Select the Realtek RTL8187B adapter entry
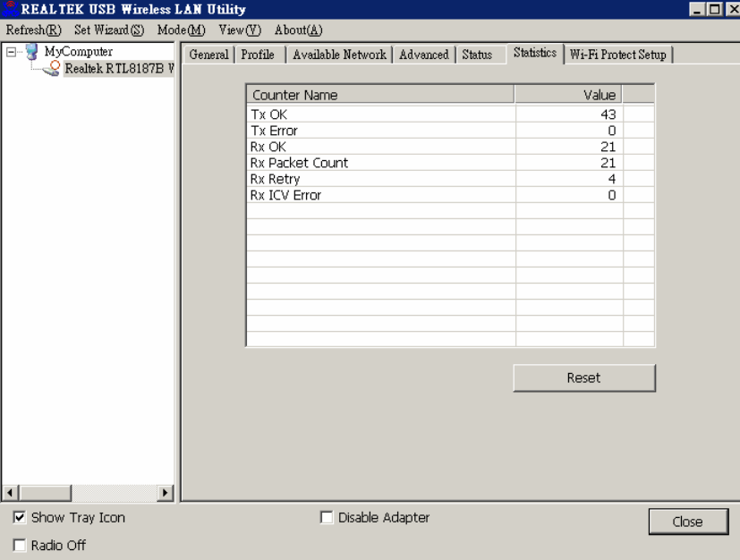Screen dimensions: 740x560 click(119, 68)
